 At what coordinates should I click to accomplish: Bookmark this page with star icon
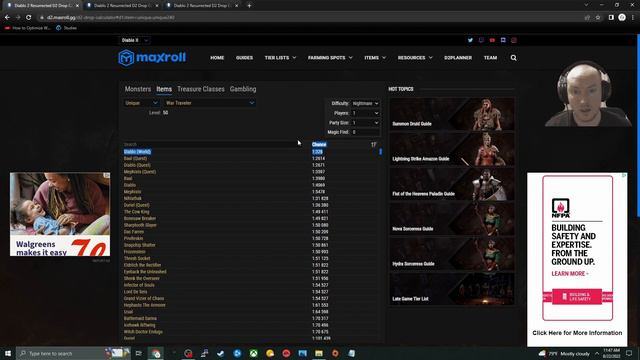click(598, 18)
